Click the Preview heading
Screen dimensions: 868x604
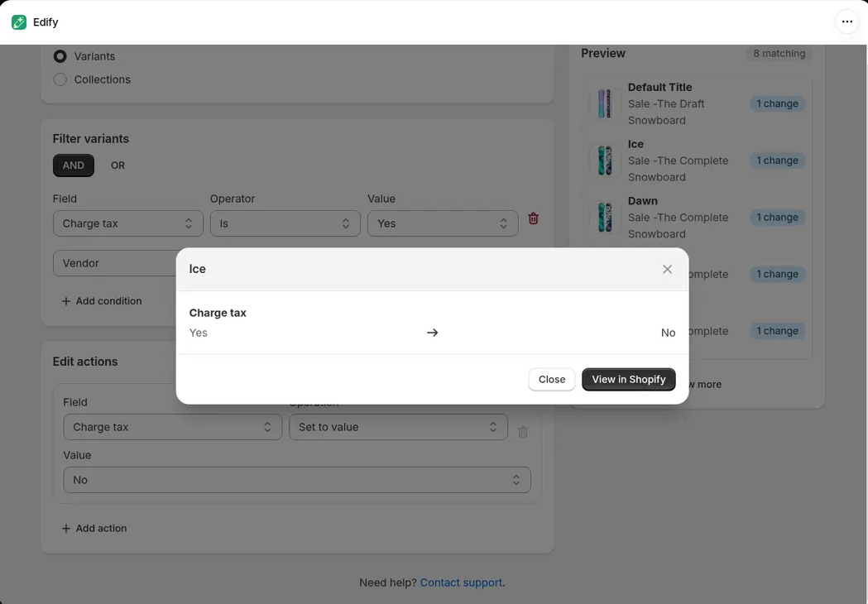click(x=603, y=54)
